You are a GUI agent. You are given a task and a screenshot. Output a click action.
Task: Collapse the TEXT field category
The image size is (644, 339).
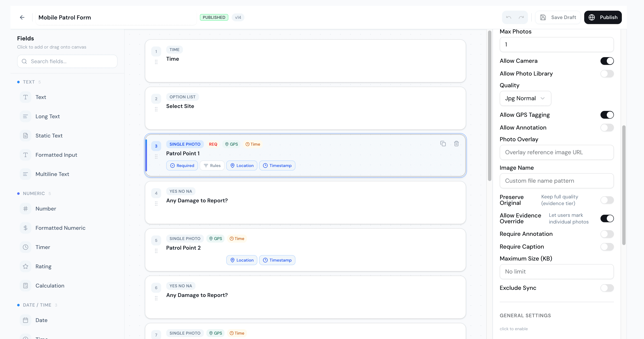pos(29,82)
